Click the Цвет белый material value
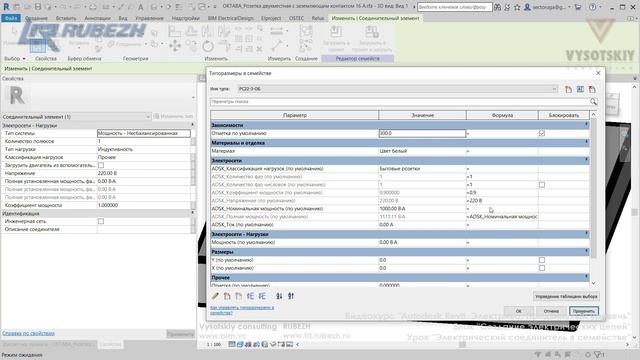Viewport: 640px width, 360px height. 422,151
